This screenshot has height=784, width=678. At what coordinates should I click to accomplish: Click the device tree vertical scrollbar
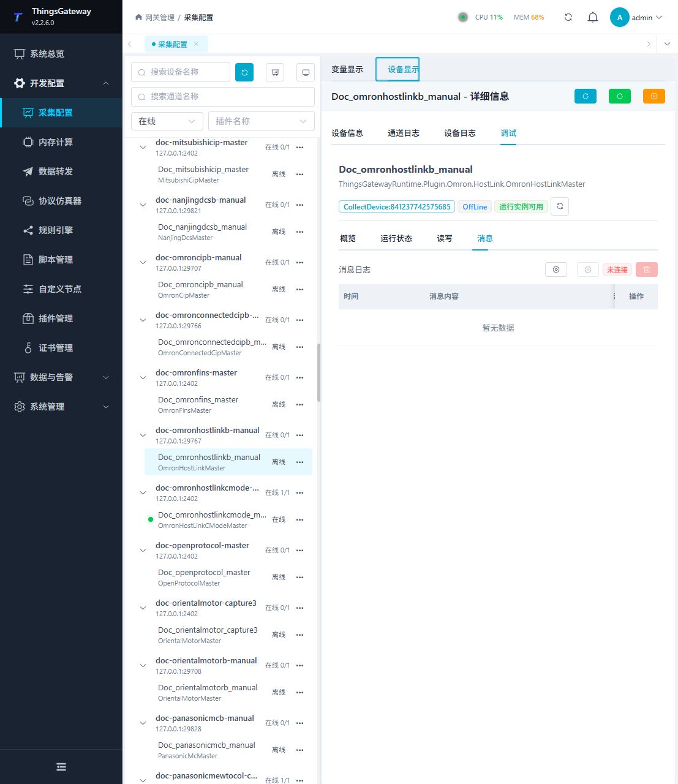tap(318, 373)
